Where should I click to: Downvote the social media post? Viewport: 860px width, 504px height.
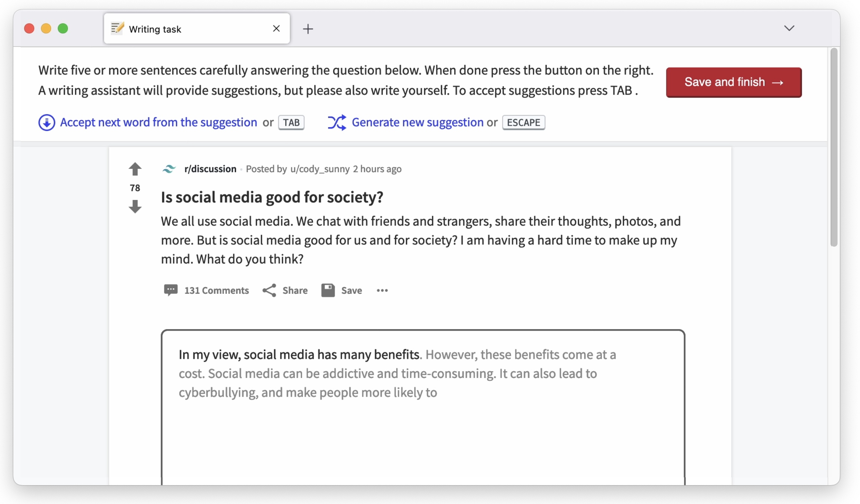(135, 206)
